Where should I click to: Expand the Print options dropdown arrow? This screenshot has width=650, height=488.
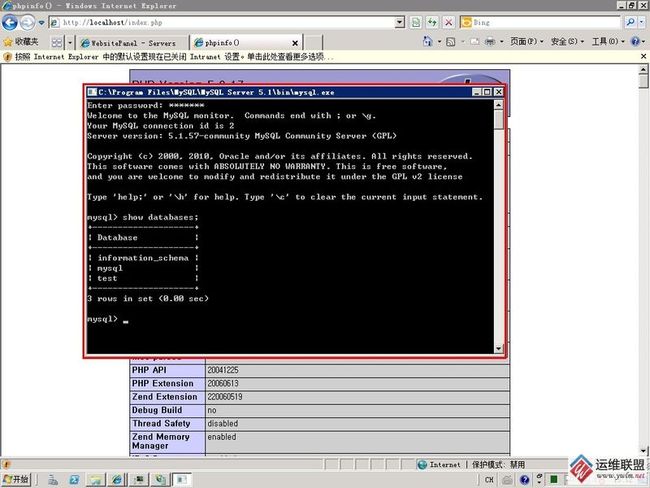pos(501,42)
